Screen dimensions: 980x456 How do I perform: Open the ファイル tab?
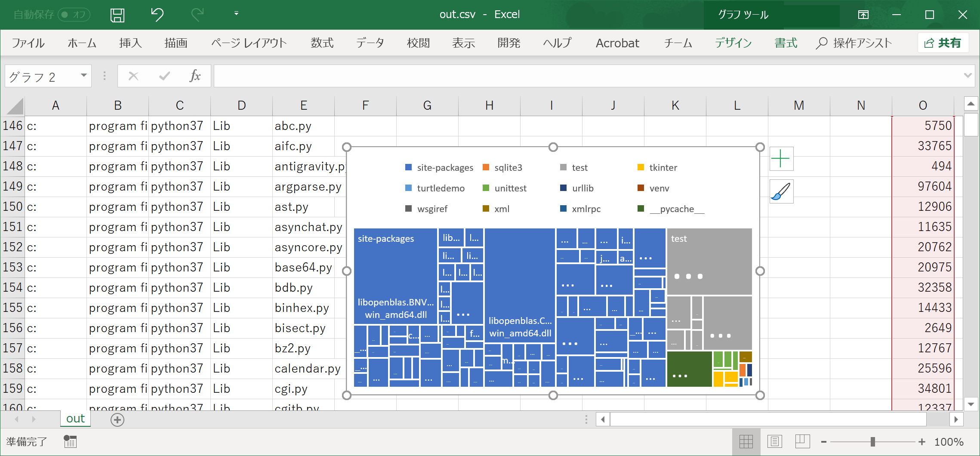tap(28, 43)
